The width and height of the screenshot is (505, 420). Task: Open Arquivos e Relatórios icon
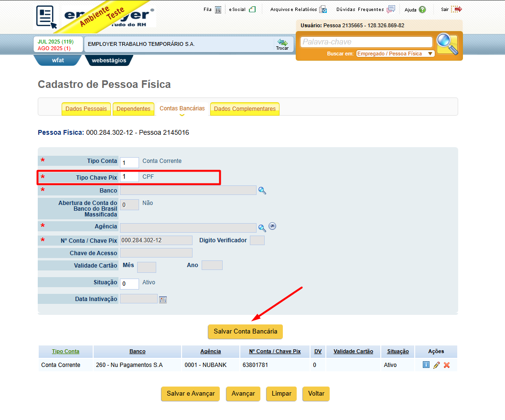[x=322, y=10]
